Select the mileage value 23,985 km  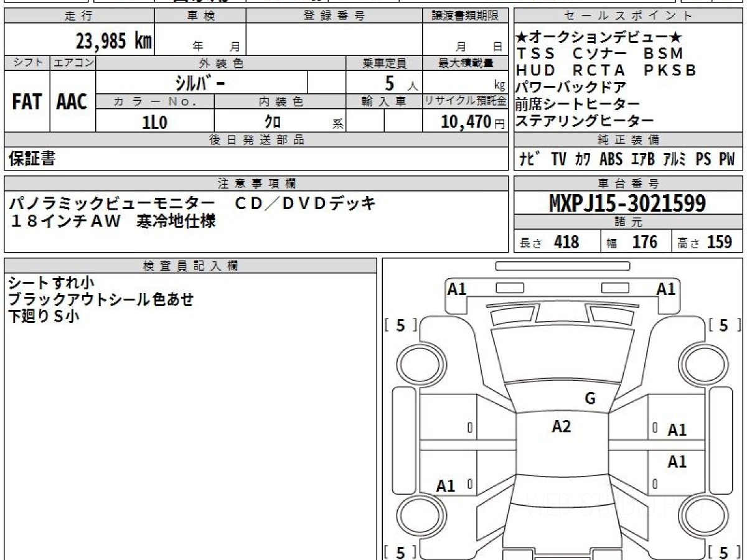(x=114, y=41)
